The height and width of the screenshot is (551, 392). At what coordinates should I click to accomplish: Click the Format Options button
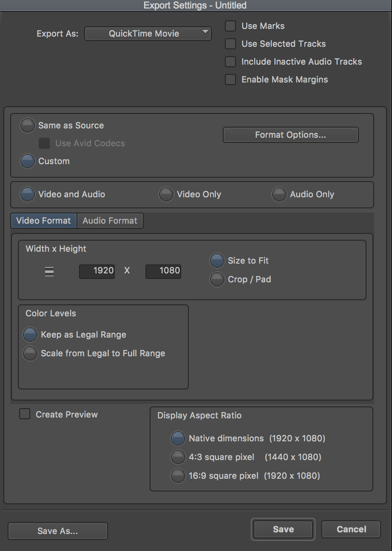pyautogui.click(x=290, y=135)
